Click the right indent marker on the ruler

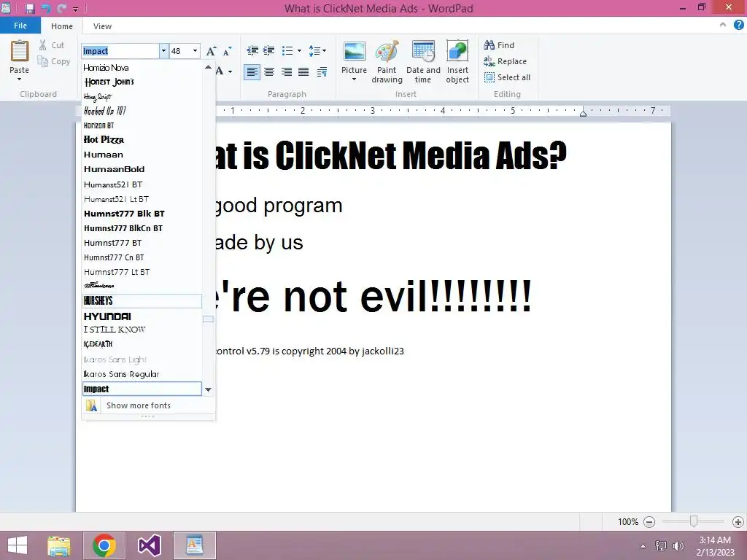pyautogui.click(x=583, y=113)
